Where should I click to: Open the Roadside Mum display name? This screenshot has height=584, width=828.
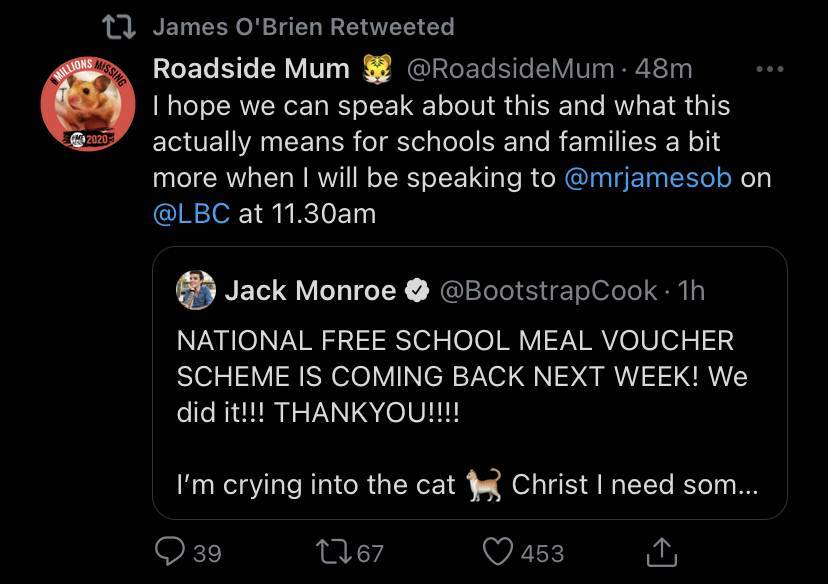click(251, 69)
